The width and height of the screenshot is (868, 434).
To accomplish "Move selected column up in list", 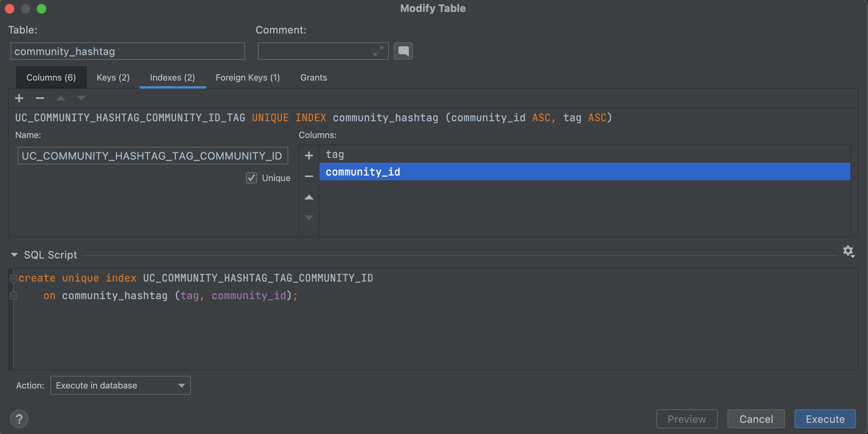I will click(309, 197).
